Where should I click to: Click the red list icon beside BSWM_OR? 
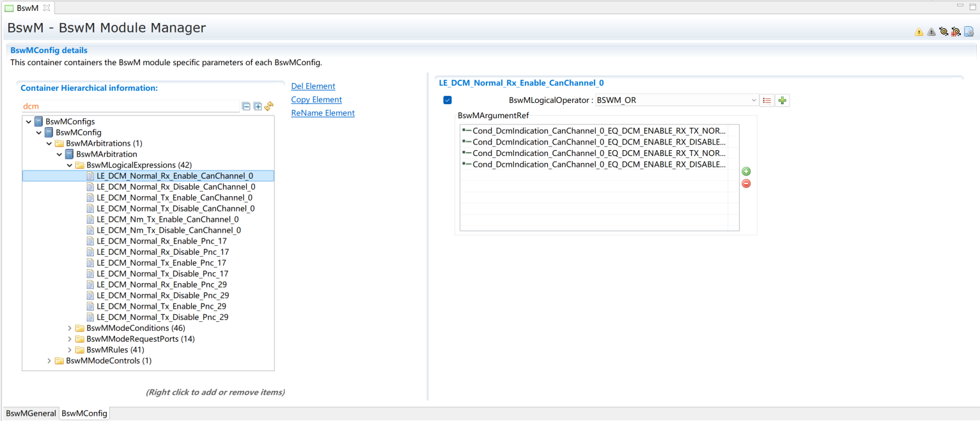click(x=767, y=100)
